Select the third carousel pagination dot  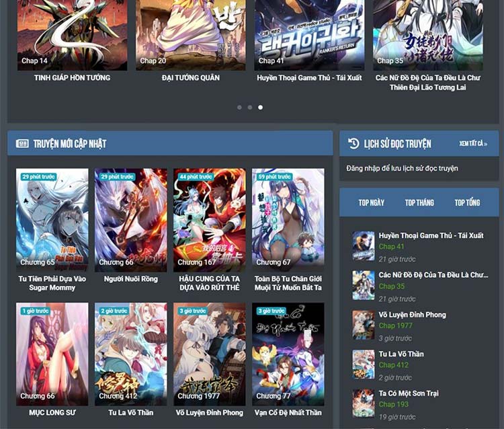click(x=261, y=107)
